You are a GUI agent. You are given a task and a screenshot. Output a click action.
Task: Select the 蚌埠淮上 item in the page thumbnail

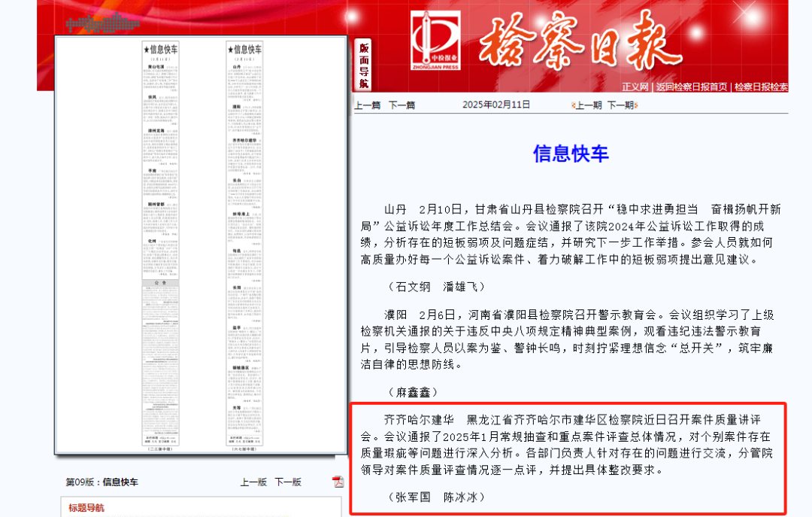tap(244, 229)
